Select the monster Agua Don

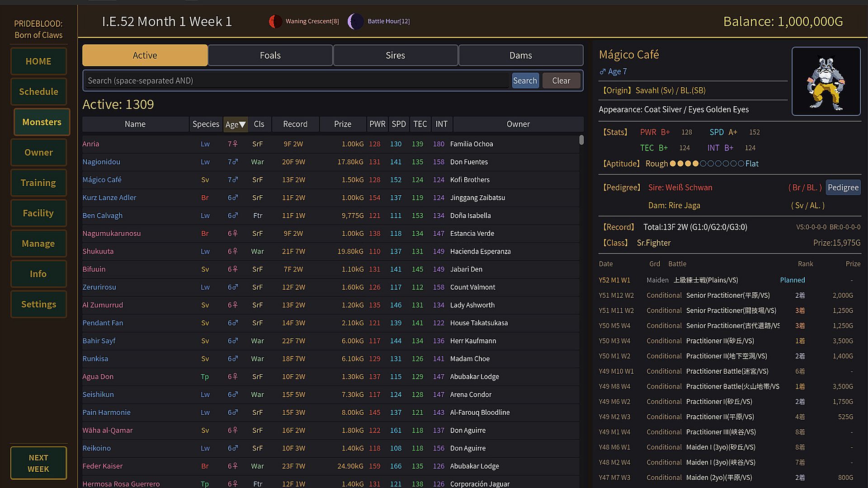[x=330, y=376]
